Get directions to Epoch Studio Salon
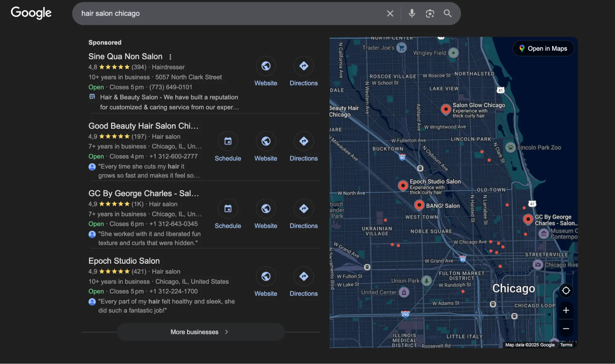This screenshot has height=364, width=615. (x=304, y=276)
